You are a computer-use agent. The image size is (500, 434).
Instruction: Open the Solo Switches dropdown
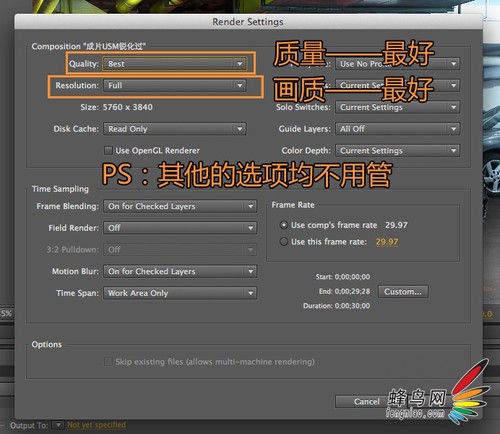[398, 107]
